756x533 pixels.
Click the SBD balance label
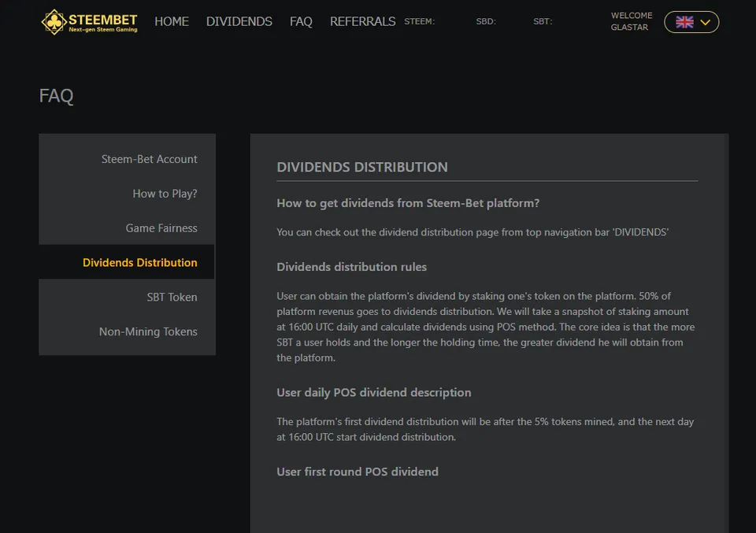coord(486,21)
